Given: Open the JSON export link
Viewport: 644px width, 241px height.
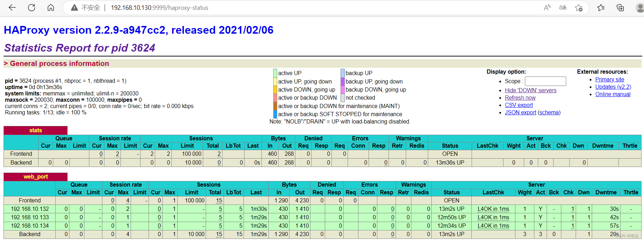Looking at the screenshot, I should tap(520, 112).
